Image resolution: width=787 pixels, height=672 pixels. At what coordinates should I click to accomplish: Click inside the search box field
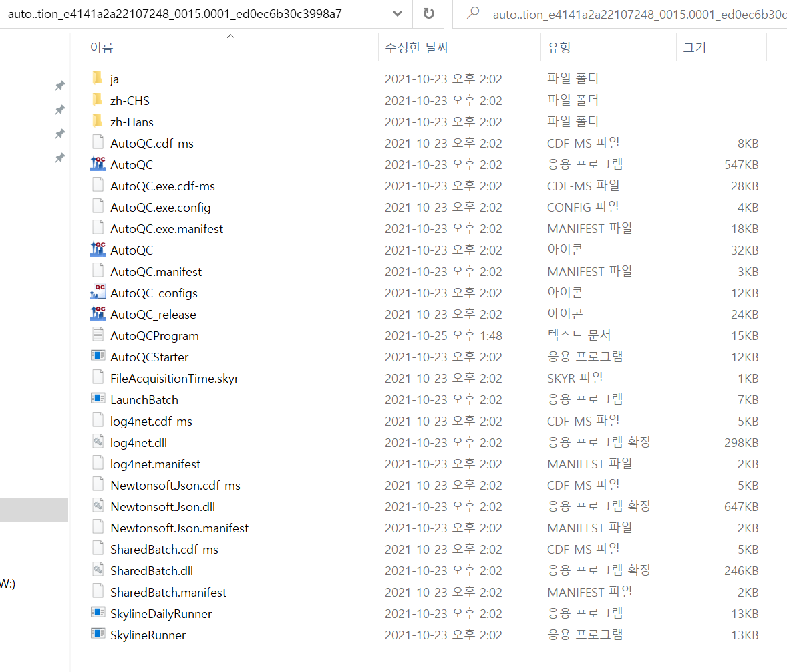635,14
